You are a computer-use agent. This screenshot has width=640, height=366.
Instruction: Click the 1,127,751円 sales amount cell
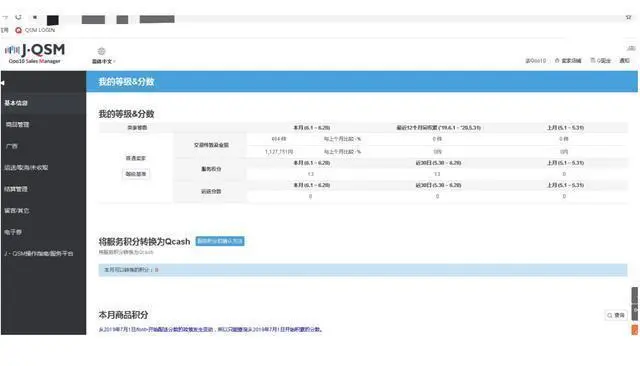pyautogui.click(x=279, y=152)
